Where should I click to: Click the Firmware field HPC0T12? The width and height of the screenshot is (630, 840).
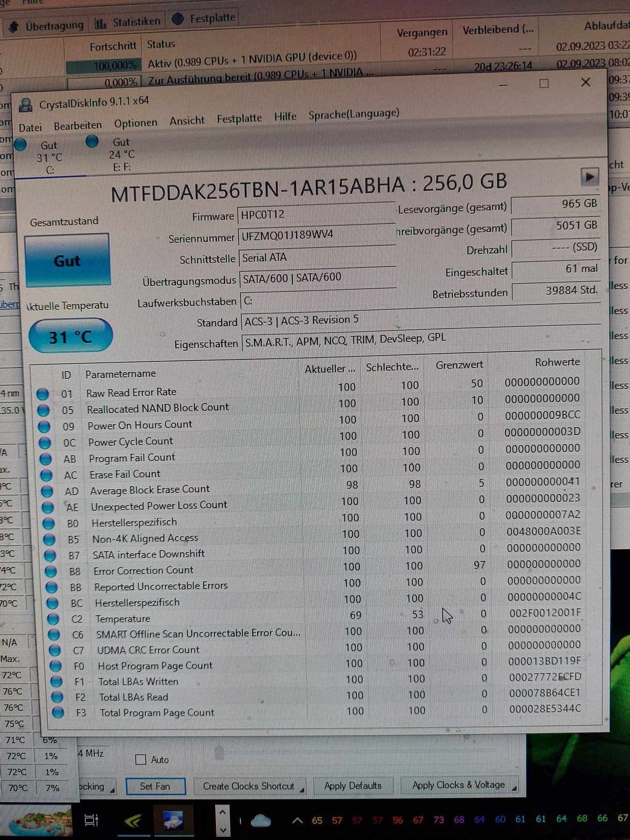click(317, 214)
